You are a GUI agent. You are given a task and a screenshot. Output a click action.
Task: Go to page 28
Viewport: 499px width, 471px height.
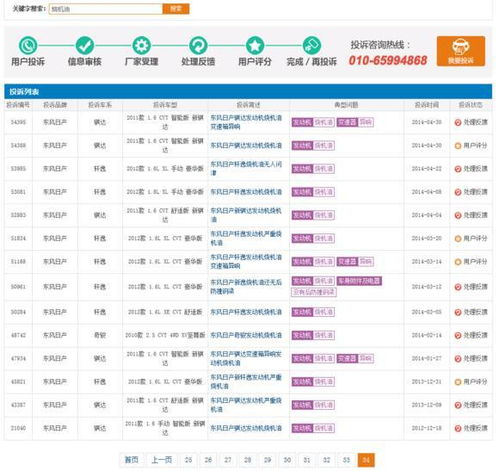(x=248, y=460)
